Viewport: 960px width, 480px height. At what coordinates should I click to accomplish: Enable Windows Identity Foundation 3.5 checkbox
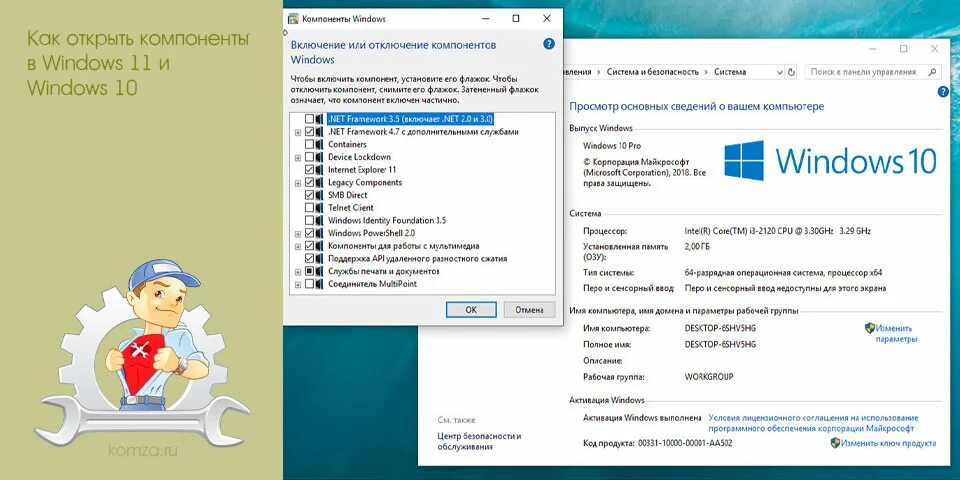coord(309,220)
